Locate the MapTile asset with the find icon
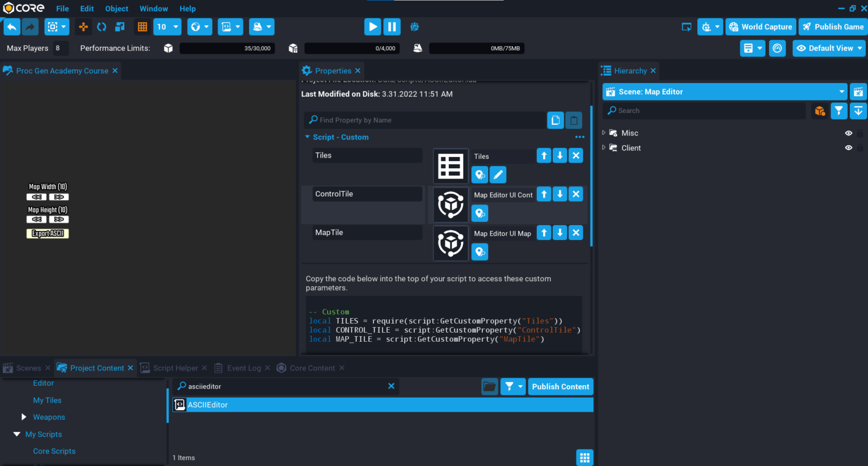This screenshot has width=868, height=466. click(480, 251)
